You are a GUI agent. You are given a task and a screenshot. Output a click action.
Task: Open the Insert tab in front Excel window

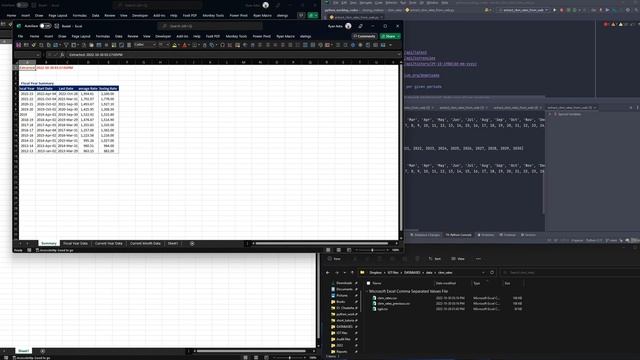tap(49, 36)
